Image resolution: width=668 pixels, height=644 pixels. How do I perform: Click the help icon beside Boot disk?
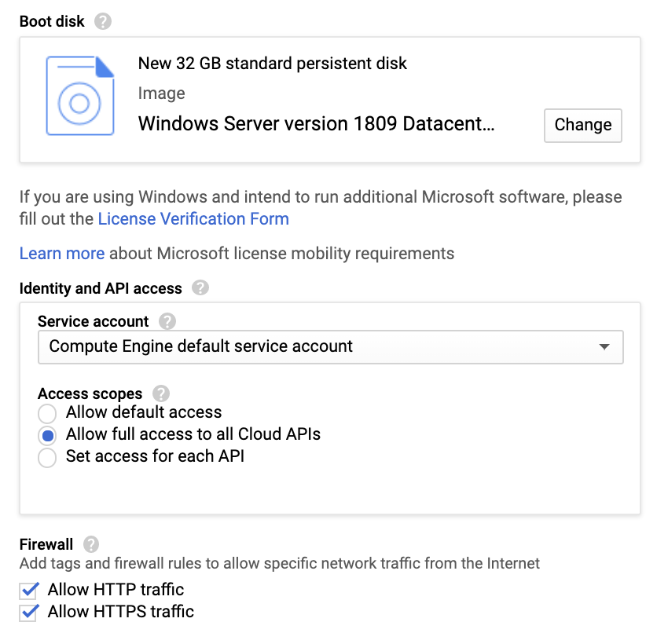103,21
